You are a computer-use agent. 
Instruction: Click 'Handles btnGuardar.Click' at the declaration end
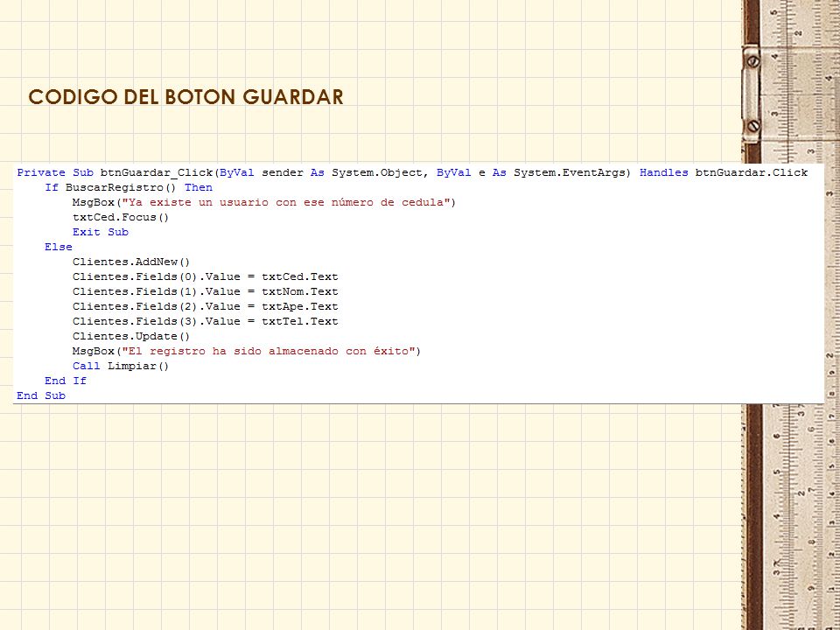point(724,172)
